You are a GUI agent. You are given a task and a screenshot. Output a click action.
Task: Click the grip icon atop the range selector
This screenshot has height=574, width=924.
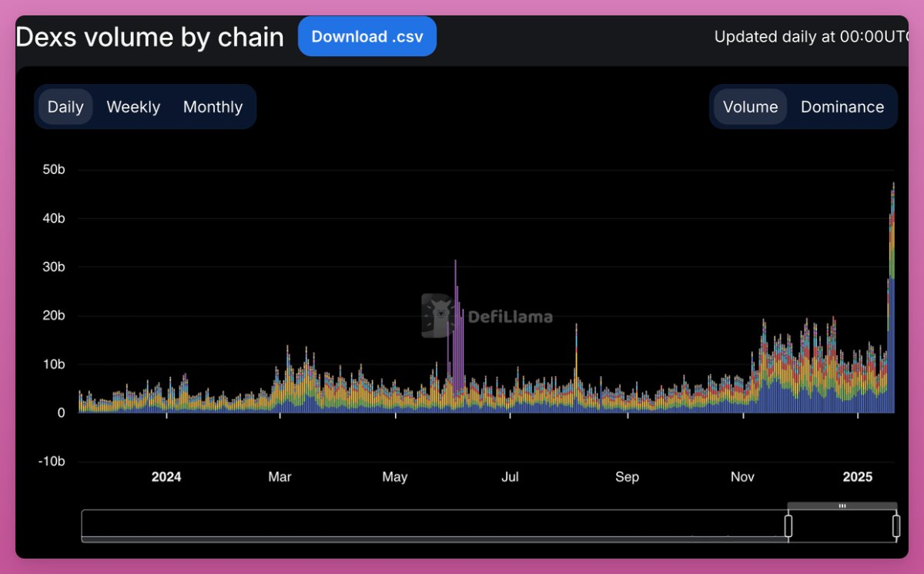point(842,506)
